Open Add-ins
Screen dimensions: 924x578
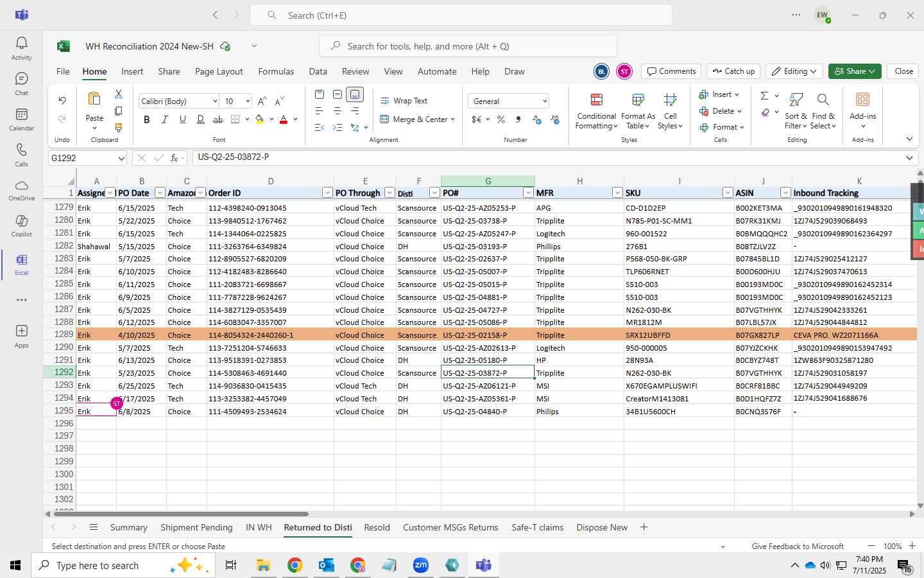[862, 110]
